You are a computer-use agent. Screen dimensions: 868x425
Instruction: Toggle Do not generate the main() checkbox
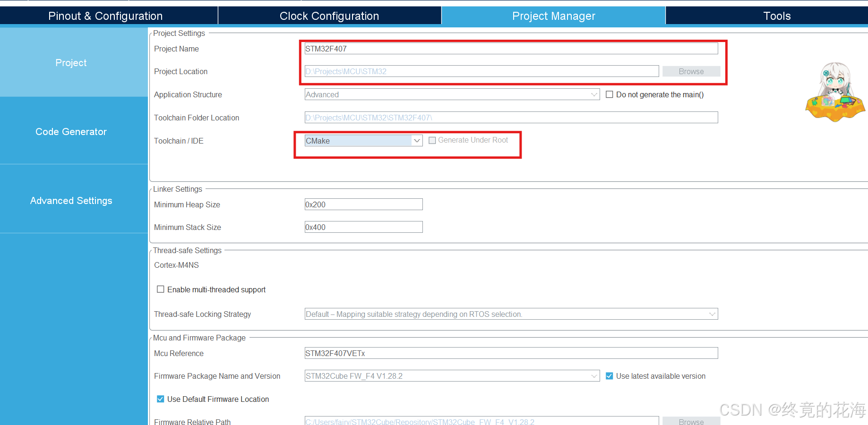click(610, 94)
